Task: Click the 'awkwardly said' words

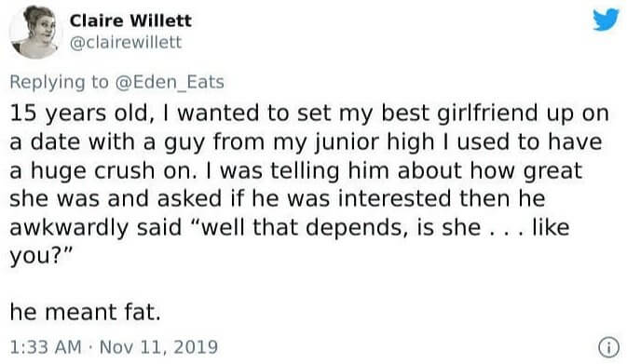Action: 96,228
